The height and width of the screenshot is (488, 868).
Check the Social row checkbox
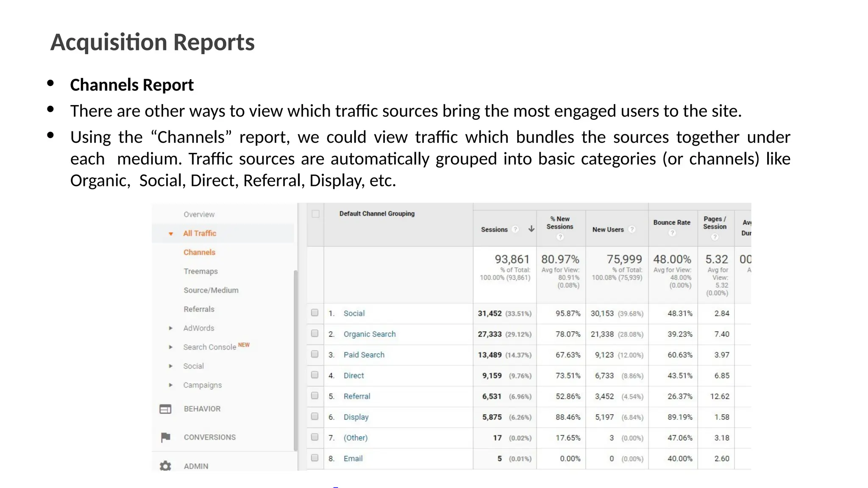(x=314, y=313)
